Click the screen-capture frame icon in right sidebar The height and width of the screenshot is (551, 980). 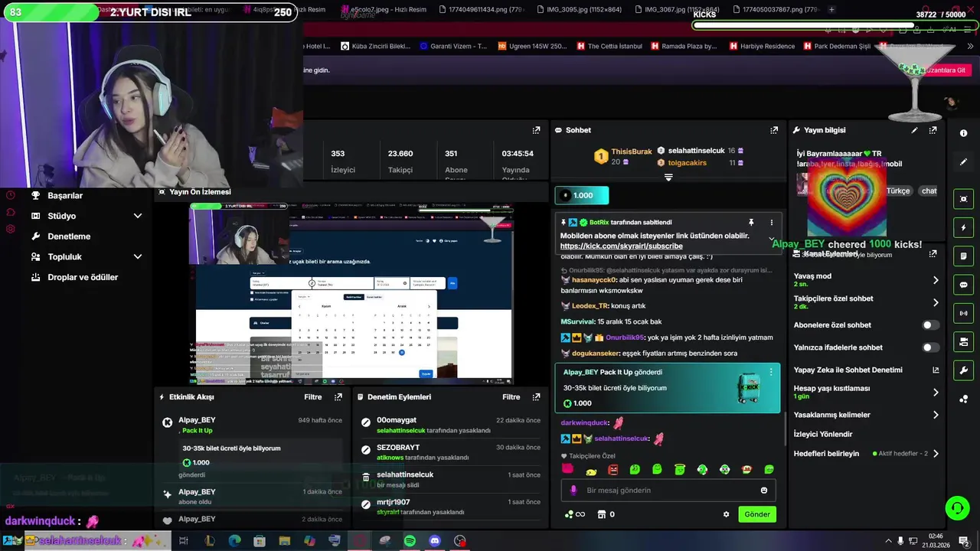(963, 199)
